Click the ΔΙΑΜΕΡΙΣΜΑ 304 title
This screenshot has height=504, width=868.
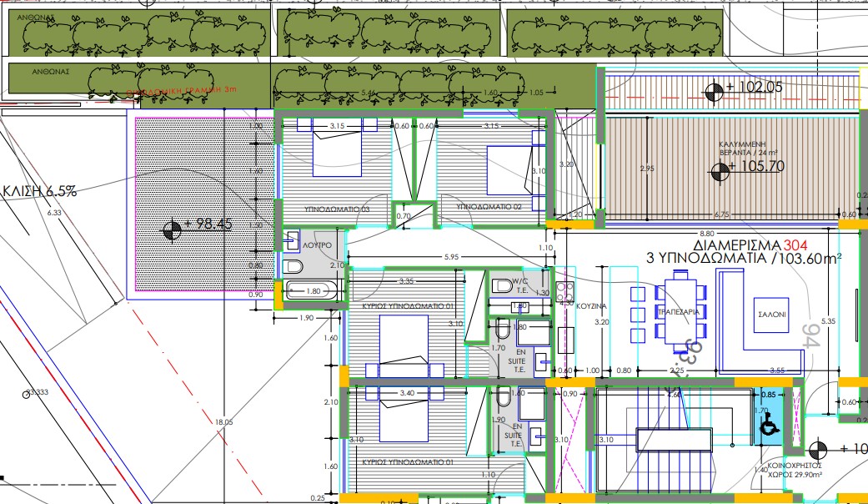coord(750,245)
